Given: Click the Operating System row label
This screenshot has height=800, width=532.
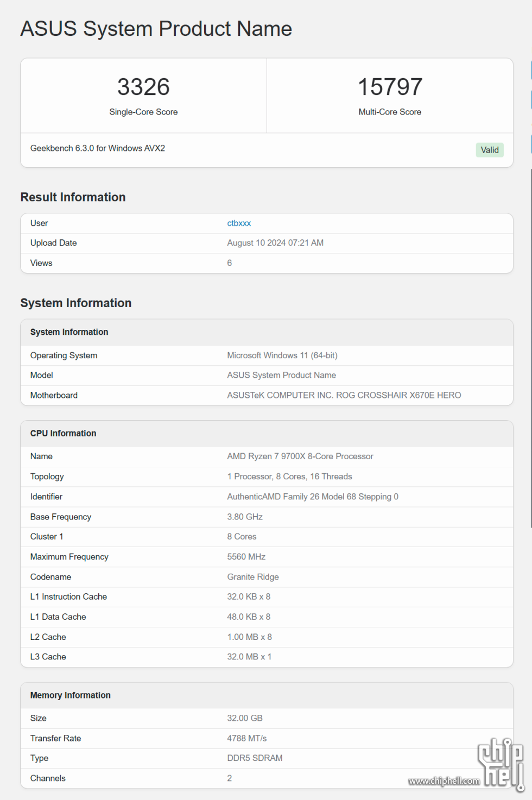Looking at the screenshot, I should tap(64, 355).
